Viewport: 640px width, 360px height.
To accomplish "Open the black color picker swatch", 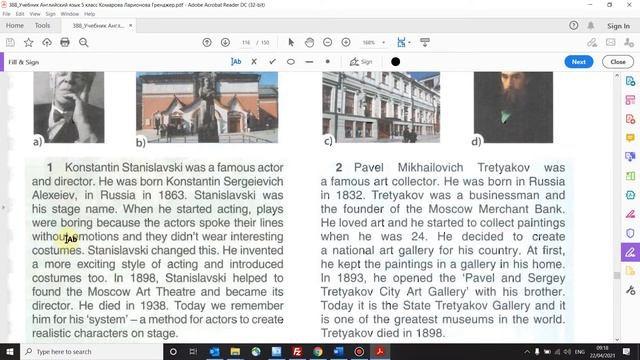I will pyautogui.click(x=396, y=62).
